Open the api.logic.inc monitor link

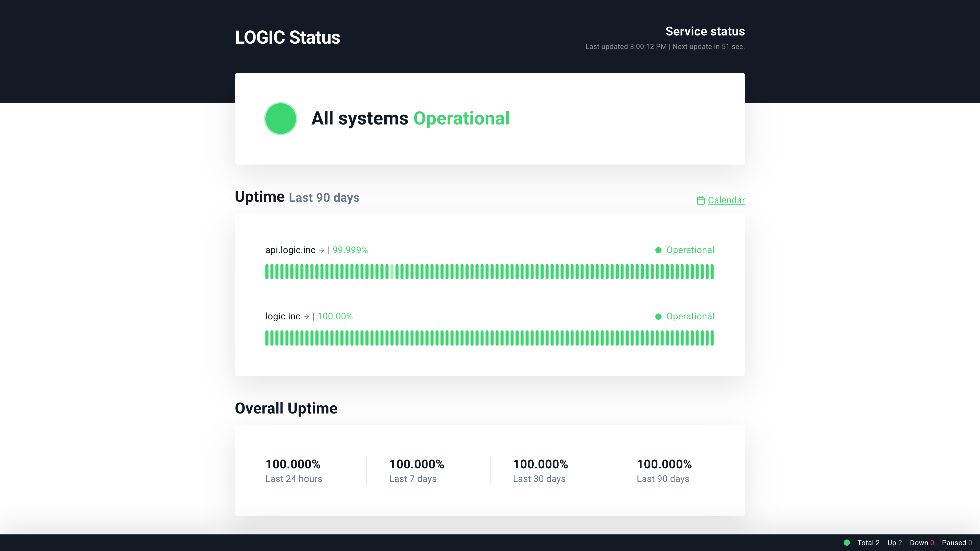[x=290, y=250]
